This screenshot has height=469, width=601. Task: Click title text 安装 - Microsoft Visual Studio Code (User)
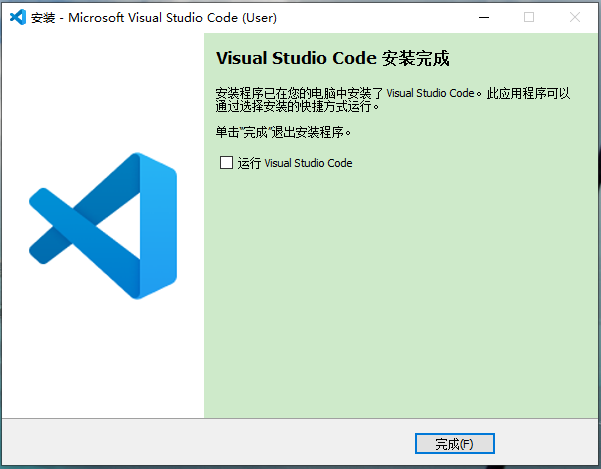point(154,18)
